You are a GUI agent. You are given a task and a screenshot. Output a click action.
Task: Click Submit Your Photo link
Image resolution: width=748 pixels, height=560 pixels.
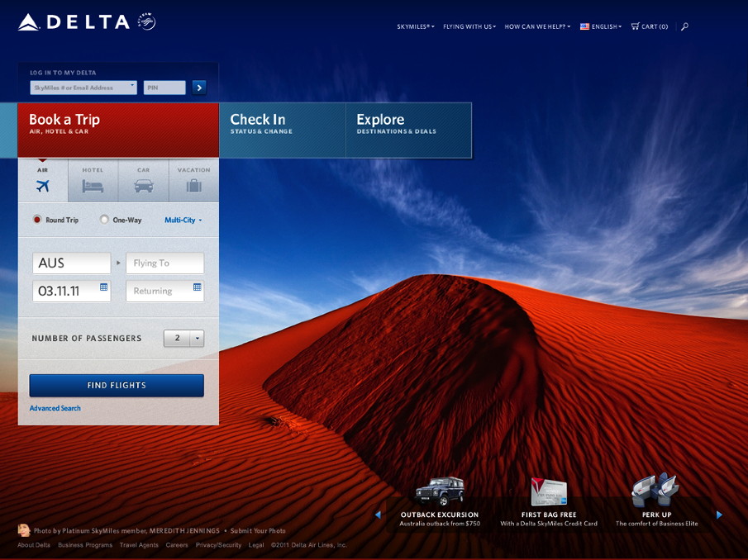(x=258, y=530)
